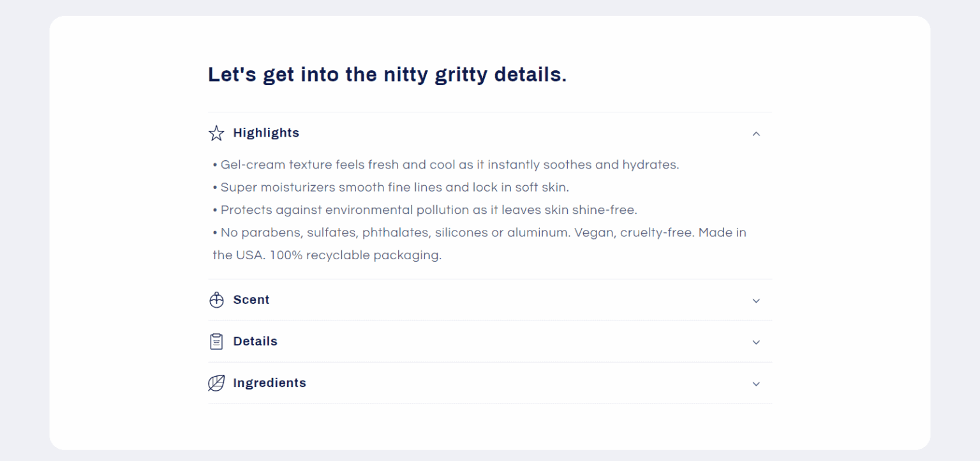
Task: Collapse the Highlights section with its chevron
Action: 756,133
